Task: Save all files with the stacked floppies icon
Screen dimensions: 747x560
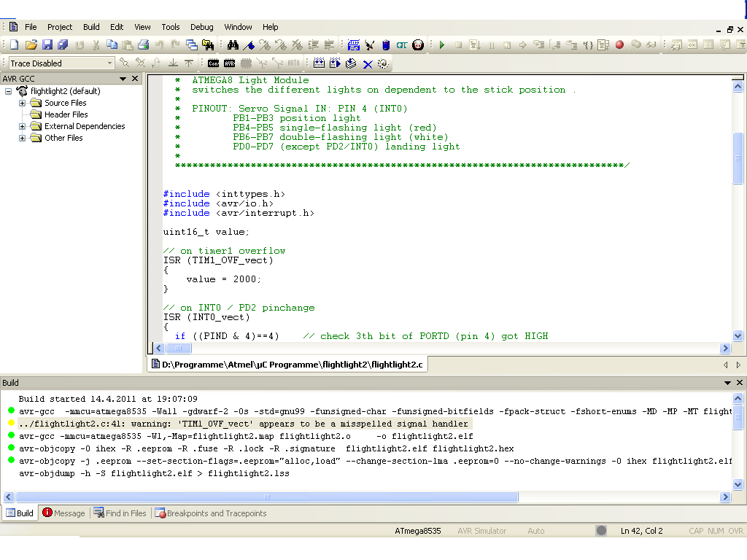Action: (63, 44)
